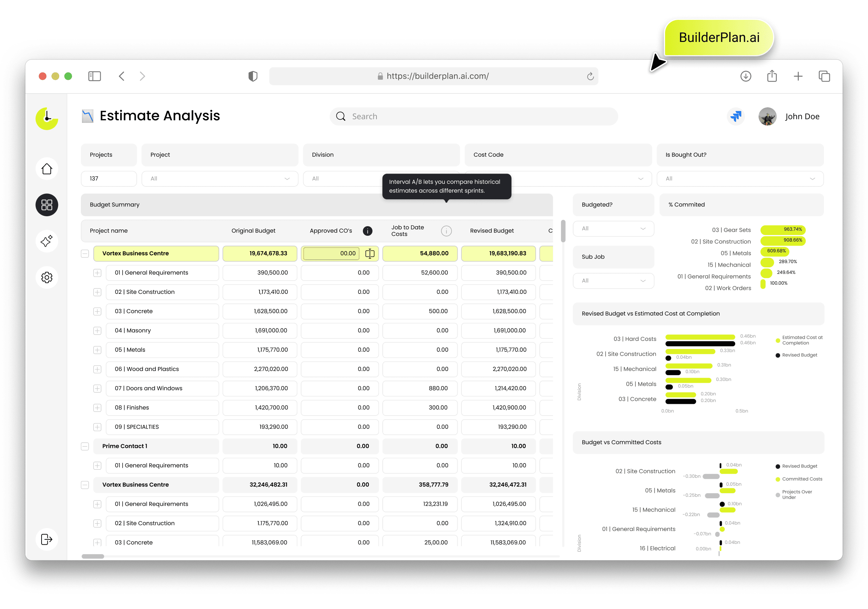Click the Original Budget column header

pyautogui.click(x=253, y=231)
